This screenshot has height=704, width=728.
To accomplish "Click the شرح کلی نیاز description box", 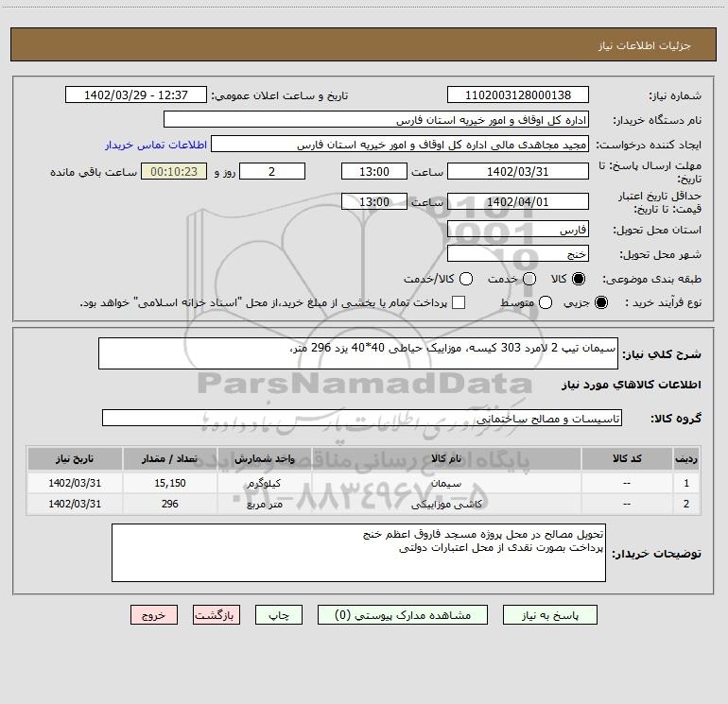I will [x=358, y=353].
